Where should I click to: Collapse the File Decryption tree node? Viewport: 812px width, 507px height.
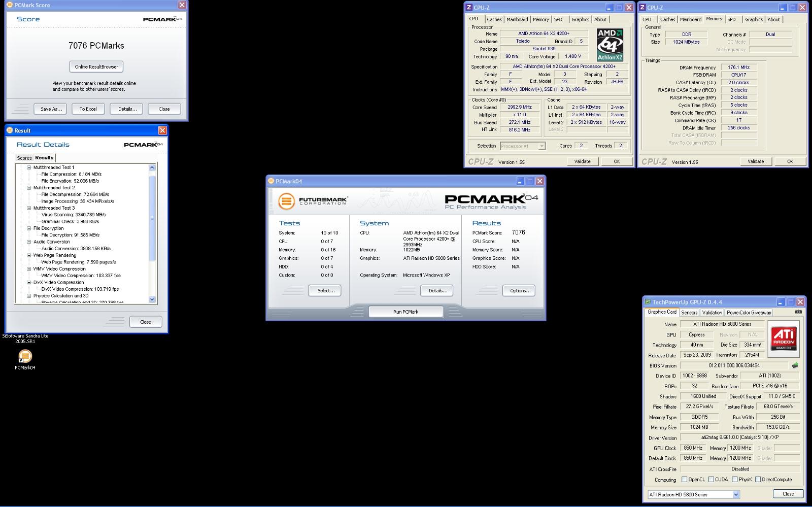pos(29,228)
